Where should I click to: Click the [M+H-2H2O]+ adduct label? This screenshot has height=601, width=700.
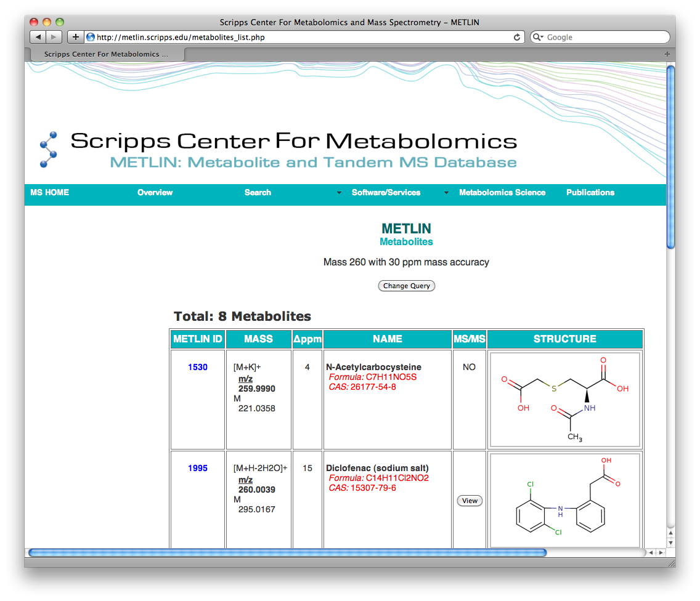click(x=260, y=467)
